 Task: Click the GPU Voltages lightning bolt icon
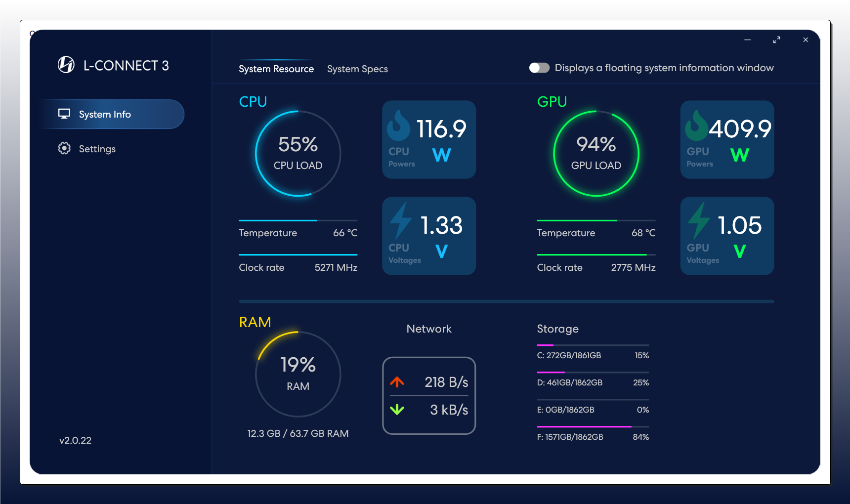click(699, 220)
